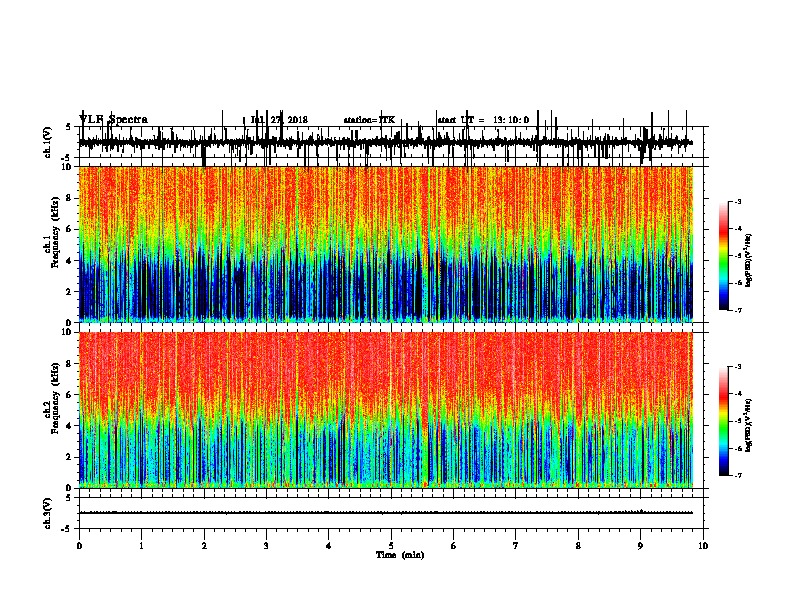Click the ch.2 color bar log(PSD) label
Image resolution: width=792 pixels, height=612 pixels.
748,425
